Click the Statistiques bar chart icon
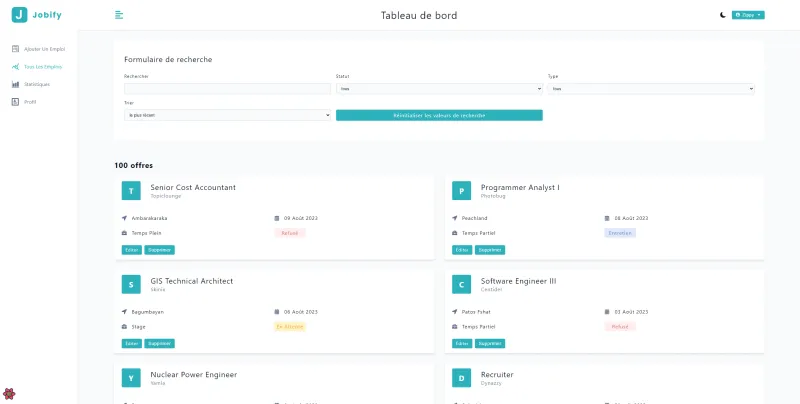Viewport: 800px width, 404px height. point(15,84)
